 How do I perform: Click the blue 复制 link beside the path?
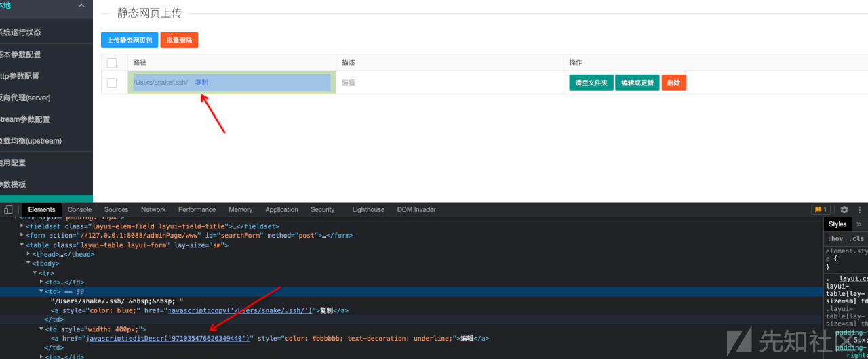click(x=201, y=83)
